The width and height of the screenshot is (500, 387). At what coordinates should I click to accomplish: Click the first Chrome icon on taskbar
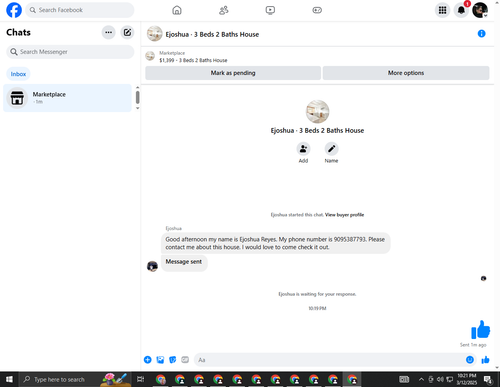click(161, 379)
